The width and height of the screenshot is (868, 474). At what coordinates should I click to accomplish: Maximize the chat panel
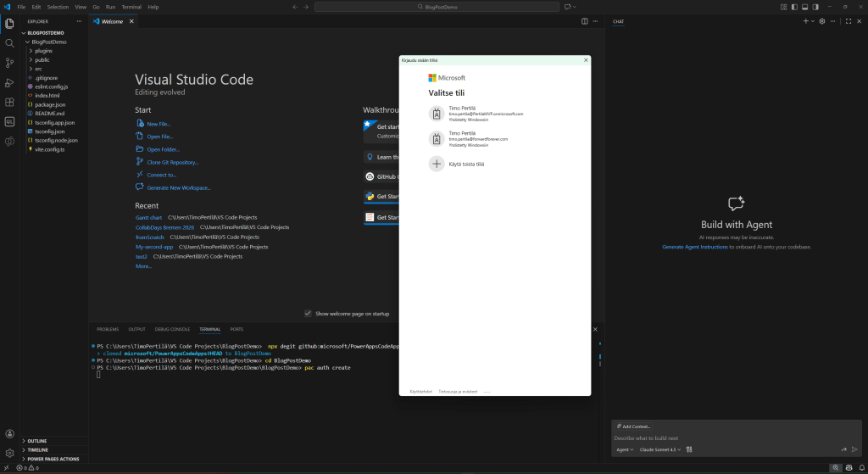849,21
